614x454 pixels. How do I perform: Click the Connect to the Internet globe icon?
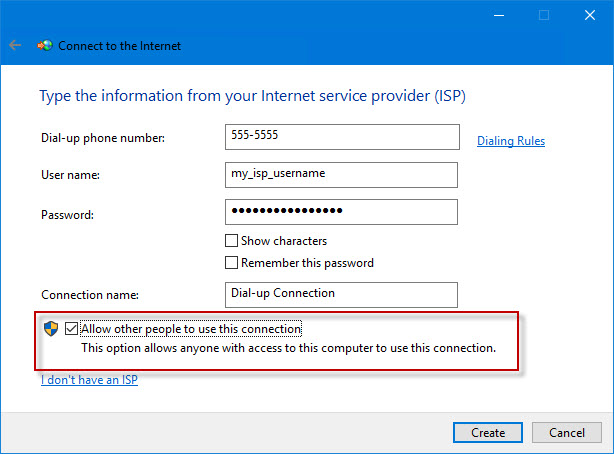tap(45, 46)
